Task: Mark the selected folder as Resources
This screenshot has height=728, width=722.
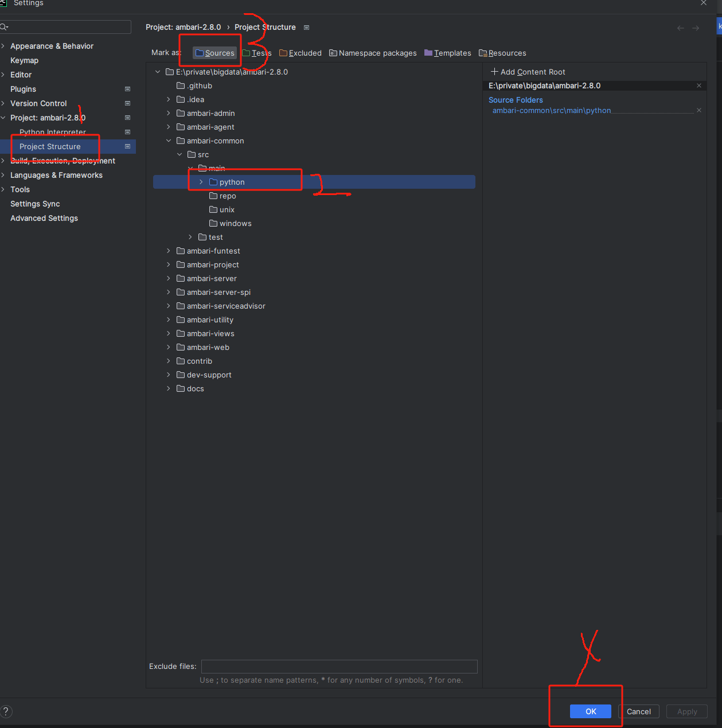Action: 502,53
